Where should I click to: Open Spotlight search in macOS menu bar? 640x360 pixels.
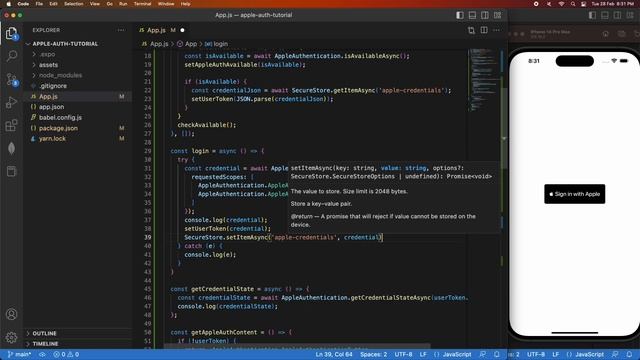pyautogui.click(x=573, y=4)
